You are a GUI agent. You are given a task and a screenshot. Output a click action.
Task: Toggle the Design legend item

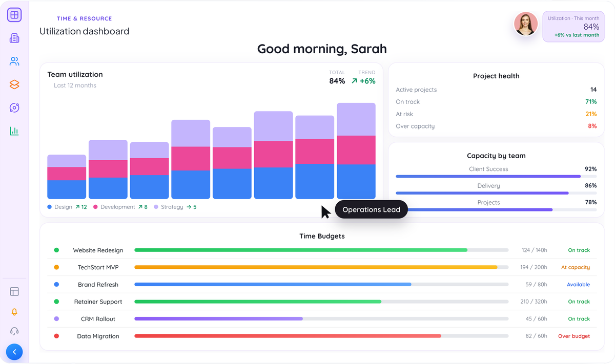click(x=67, y=207)
